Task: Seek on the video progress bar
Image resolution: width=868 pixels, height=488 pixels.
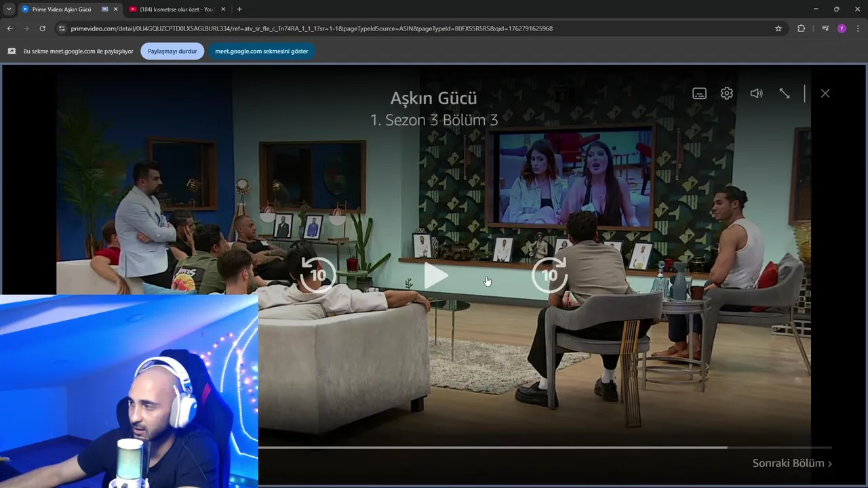Action: click(x=545, y=447)
